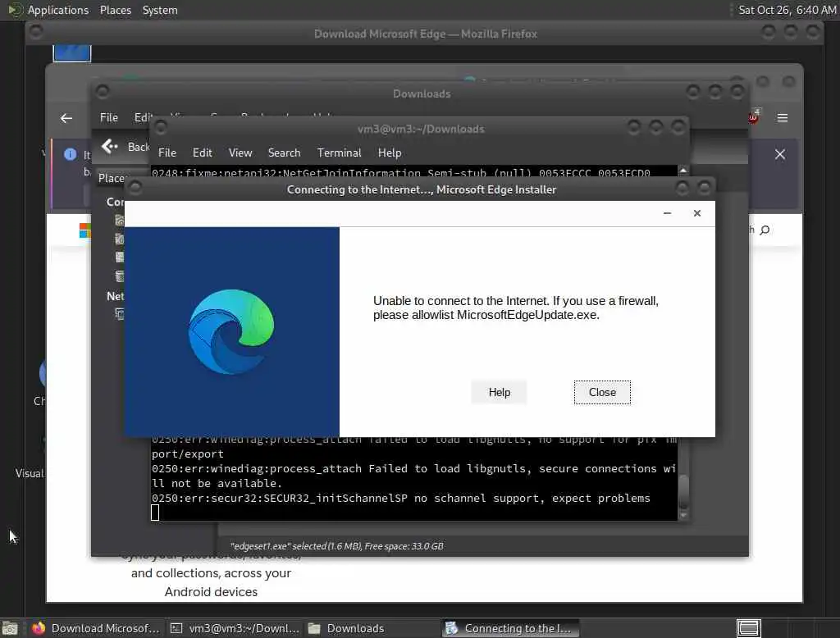840x638 pixels.
Task: Click the Firefox icon on taskbar
Action: pyautogui.click(x=38, y=628)
